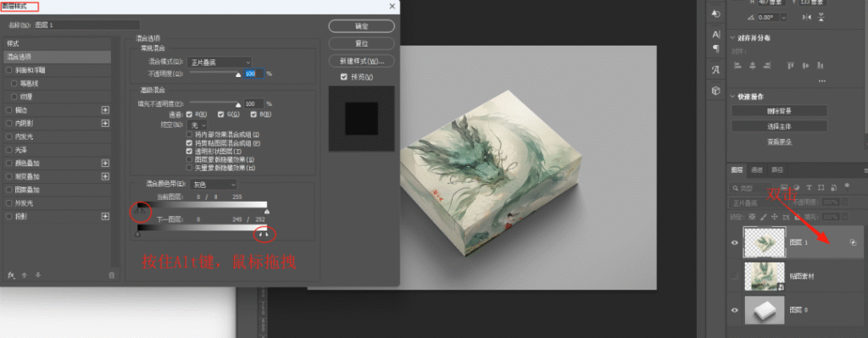Image resolution: width=868 pixels, height=338 pixels.
Task: Align top edges icon in 对齐并分布
Action: click(x=790, y=65)
